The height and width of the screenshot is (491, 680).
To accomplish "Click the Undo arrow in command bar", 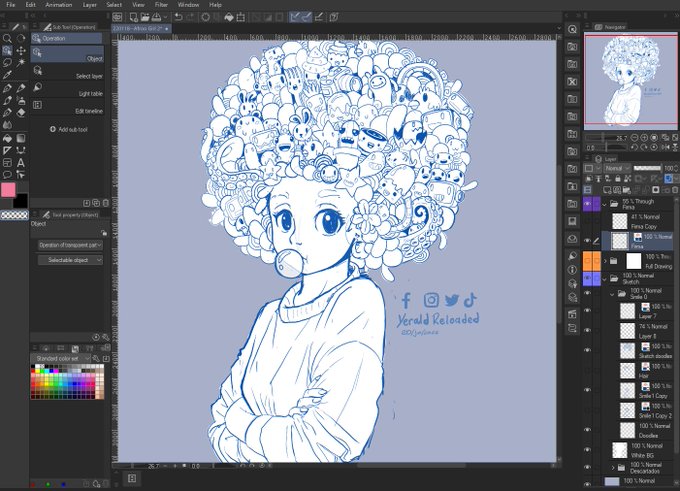I will coord(178,17).
